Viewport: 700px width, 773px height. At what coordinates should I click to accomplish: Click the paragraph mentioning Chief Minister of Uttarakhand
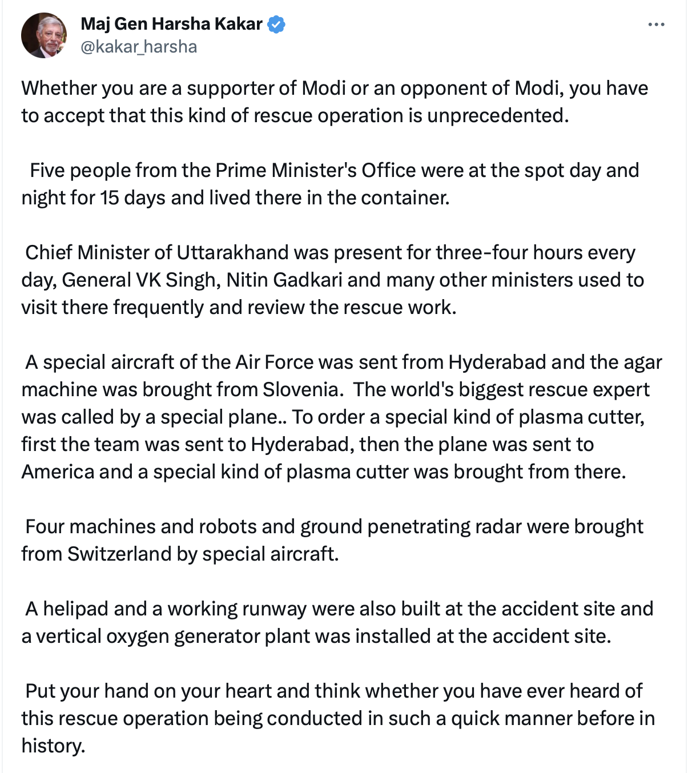pos(333,280)
